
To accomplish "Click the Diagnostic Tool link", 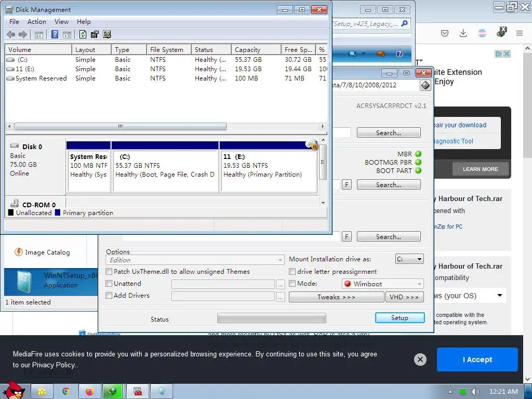I will (x=453, y=141).
